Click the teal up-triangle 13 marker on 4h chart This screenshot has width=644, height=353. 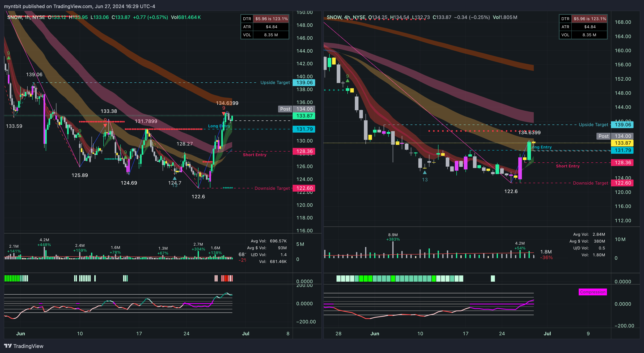[x=425, y=172]
